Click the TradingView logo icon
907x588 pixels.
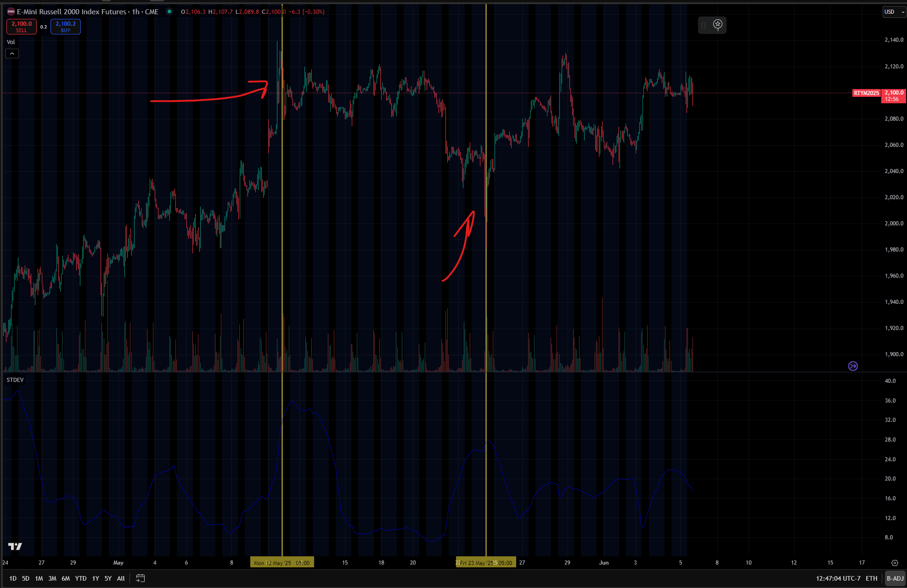(15, 546)
